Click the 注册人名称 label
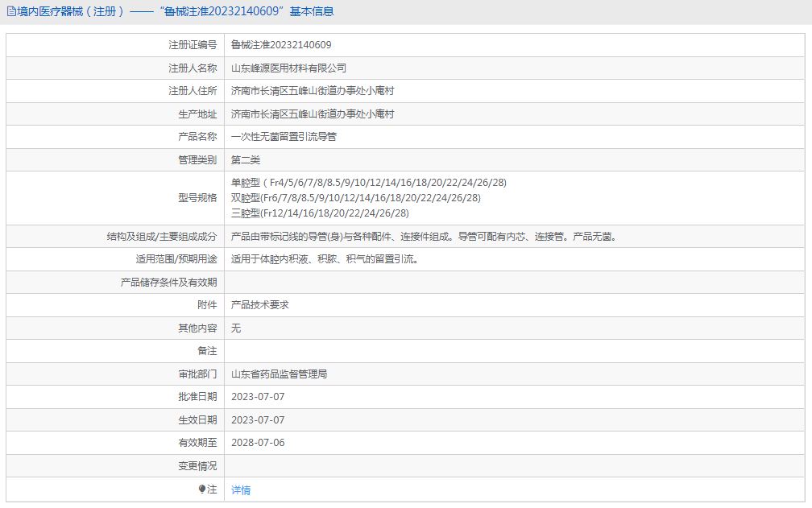This screenshot has width=812, height=508. pyautogui.click(x=193, y=68)
